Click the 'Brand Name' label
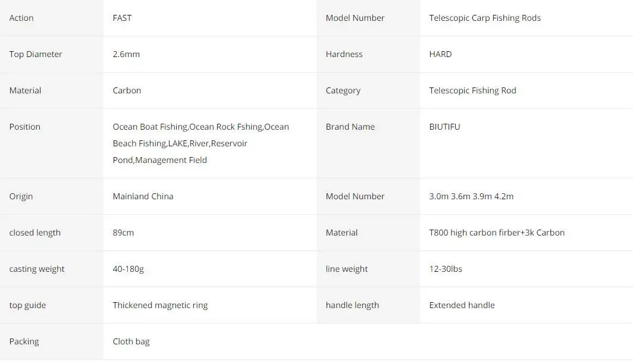 pyautogui.click(x=350, y=127)
